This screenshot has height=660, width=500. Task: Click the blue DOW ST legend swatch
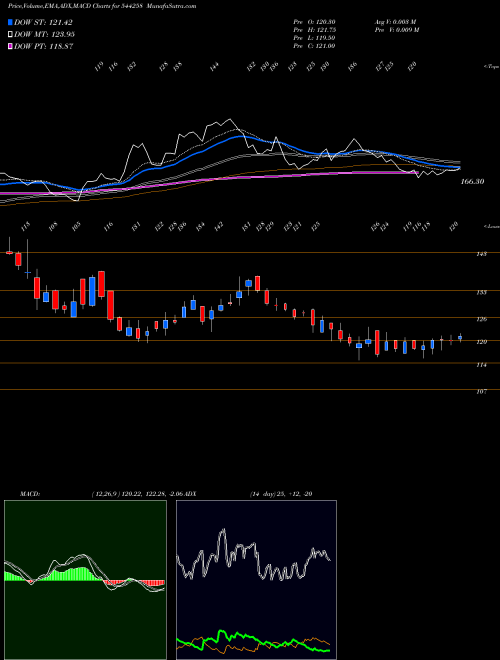coord(11,22)
